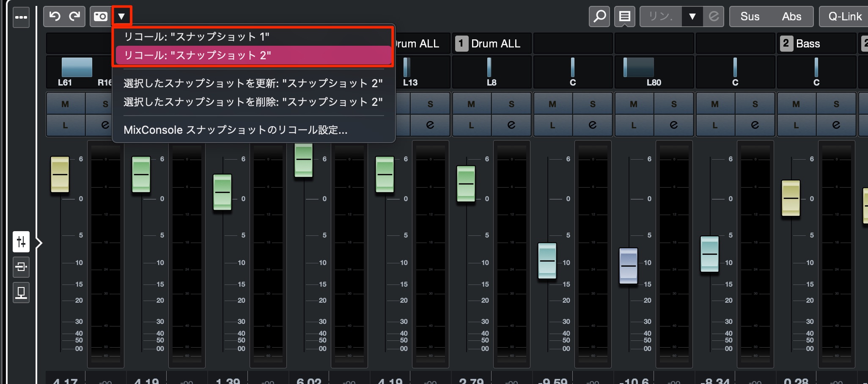Save a snapshot with the camera icon

click(x=101, y=17)
